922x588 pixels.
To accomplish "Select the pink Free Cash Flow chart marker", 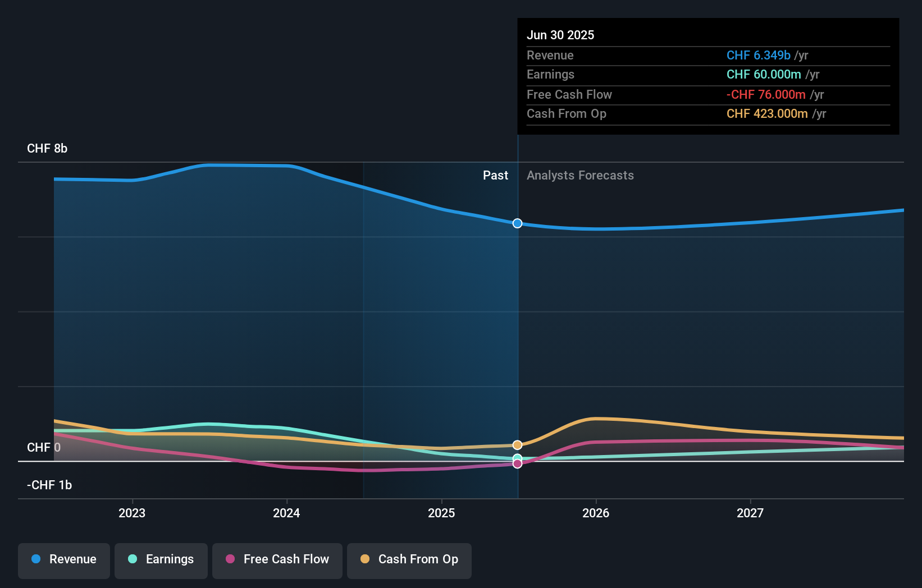I will click(517, 463).
